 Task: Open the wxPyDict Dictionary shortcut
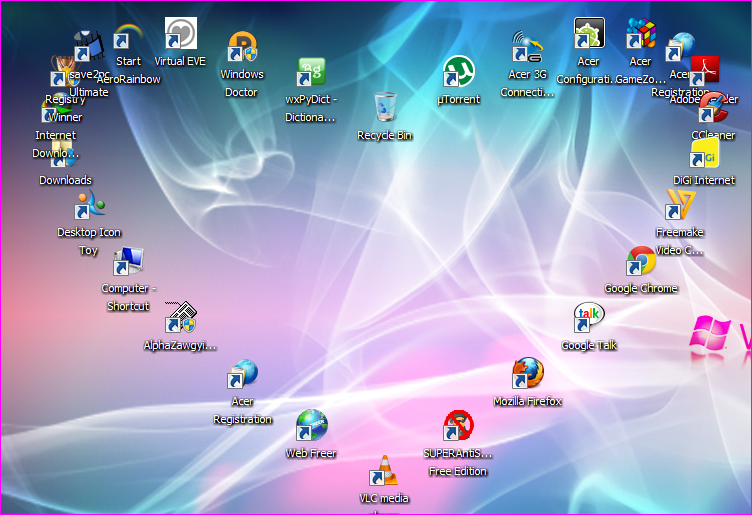point(311,71)
